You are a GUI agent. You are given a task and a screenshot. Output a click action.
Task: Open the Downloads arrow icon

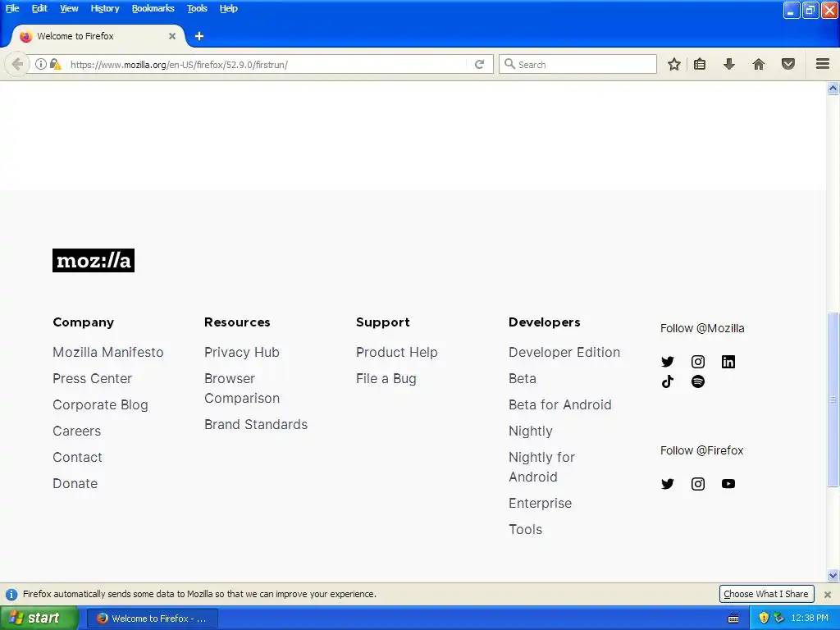tap(728, 64)
